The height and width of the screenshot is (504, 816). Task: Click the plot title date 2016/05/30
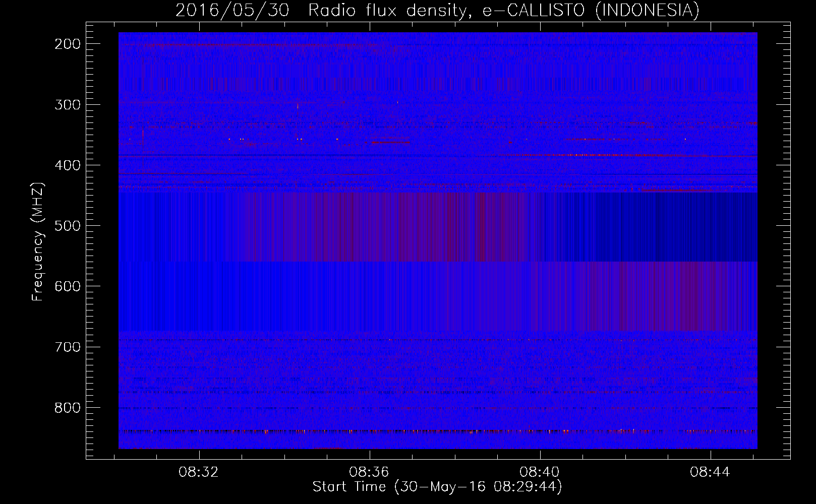[x=232, y=10]
